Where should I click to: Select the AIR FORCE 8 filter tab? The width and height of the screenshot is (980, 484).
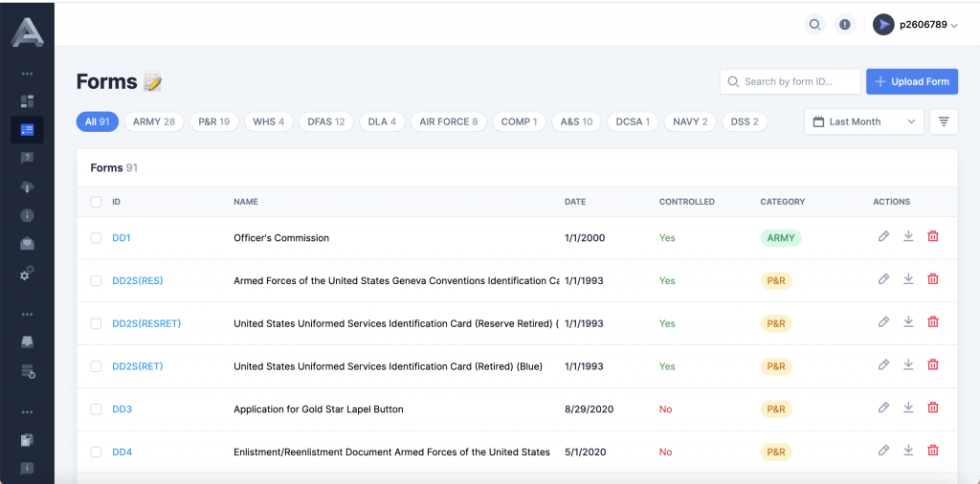pos(448,121)
